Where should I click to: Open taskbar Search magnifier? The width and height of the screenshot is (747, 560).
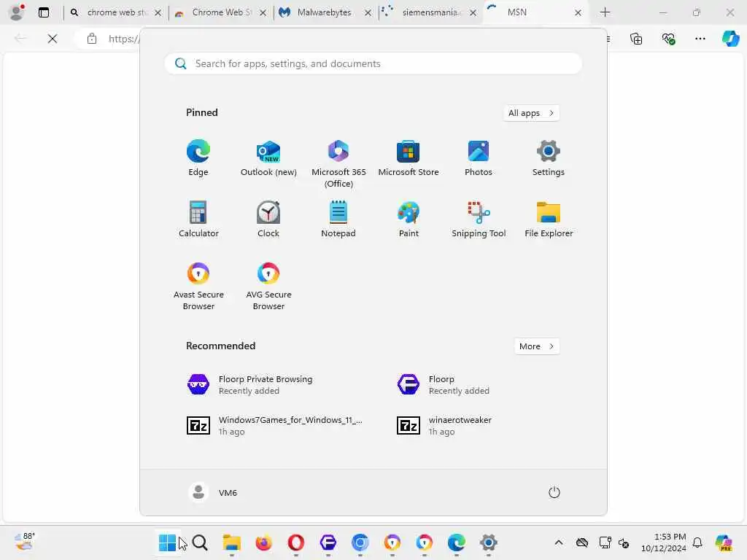coord(200,542)
